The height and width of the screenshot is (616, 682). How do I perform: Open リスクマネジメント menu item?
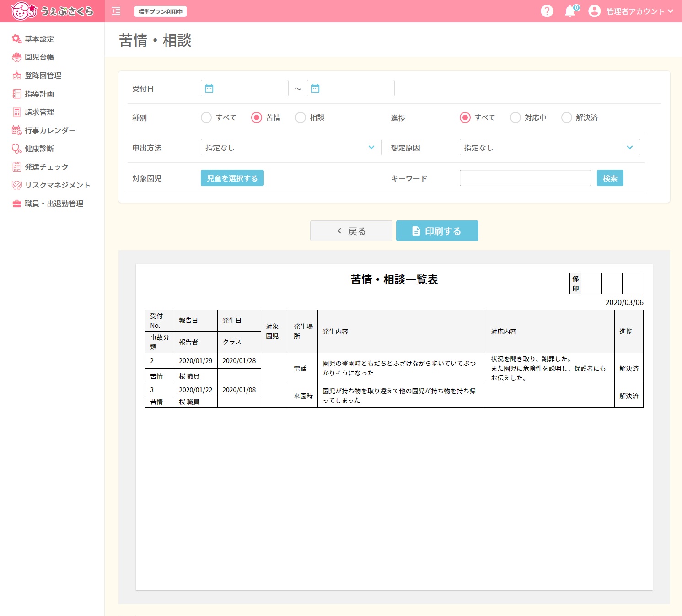pos(58,185)
